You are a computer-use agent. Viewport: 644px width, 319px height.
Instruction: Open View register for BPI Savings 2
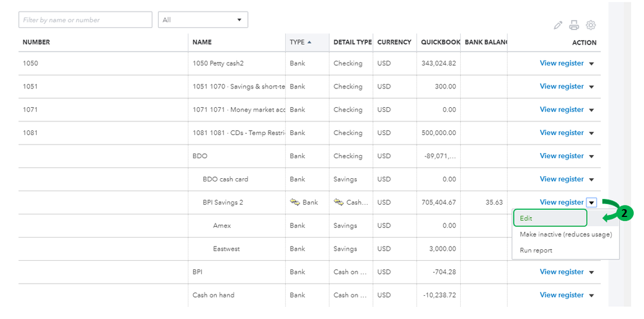tap(561, 202)
